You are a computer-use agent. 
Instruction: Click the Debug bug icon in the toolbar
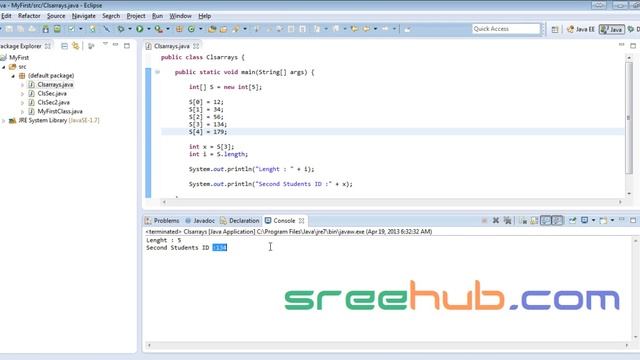(x=121, y=29)
